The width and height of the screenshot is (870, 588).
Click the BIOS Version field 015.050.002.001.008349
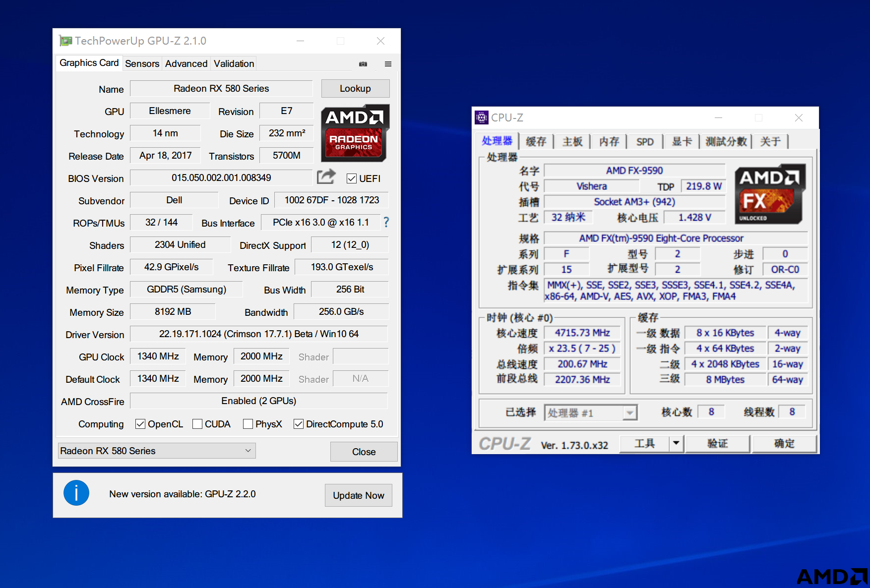coord(221,177)
